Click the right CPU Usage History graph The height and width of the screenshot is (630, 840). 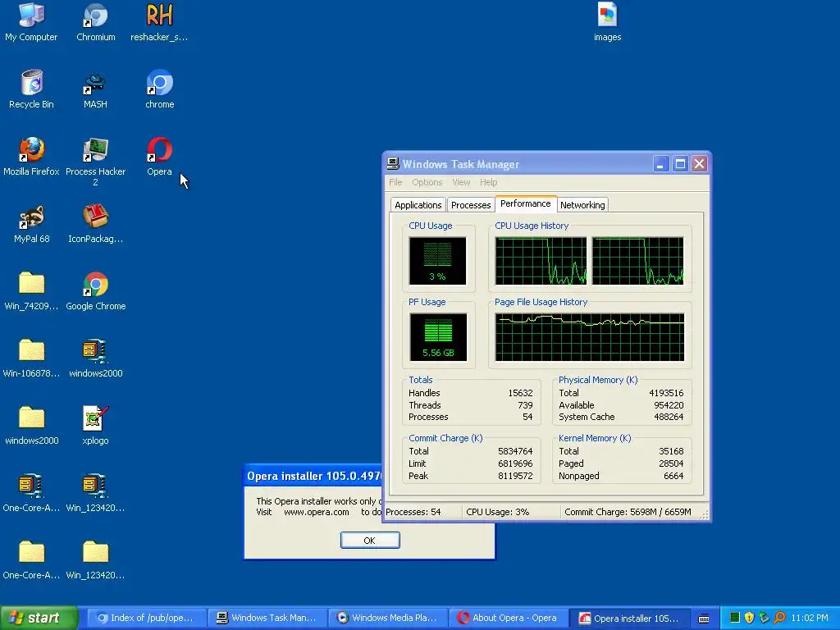637,261
